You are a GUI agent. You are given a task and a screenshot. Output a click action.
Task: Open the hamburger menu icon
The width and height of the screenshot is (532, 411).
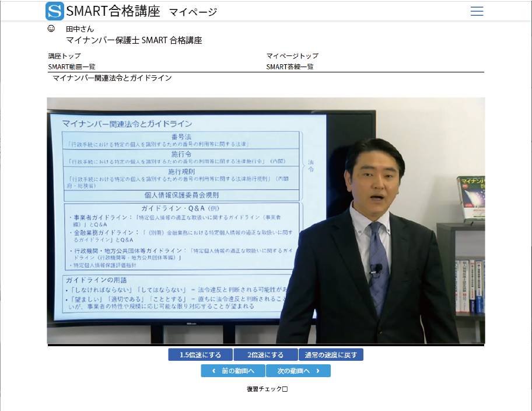click(x=477, y=11)
